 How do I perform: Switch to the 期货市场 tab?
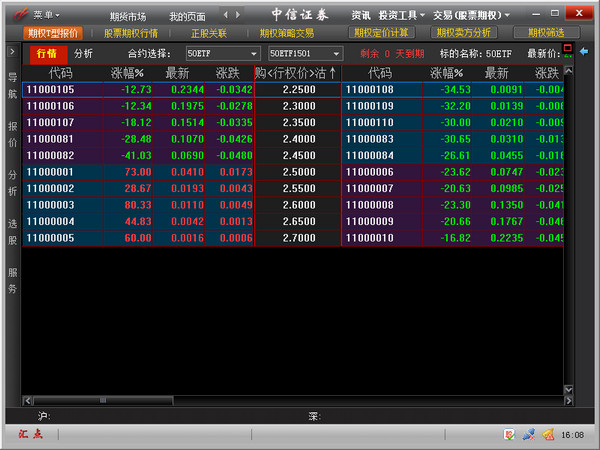(x=127, y=17)
